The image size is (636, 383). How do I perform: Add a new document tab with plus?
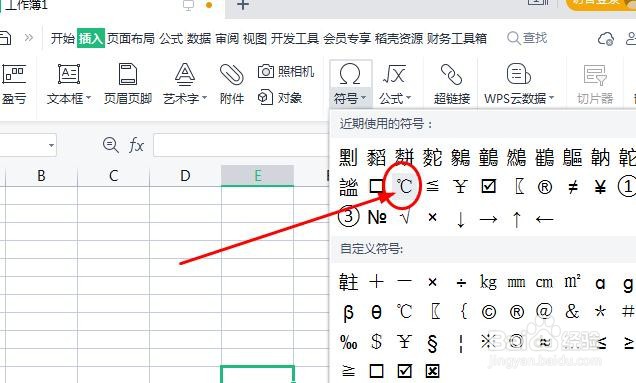(x=243, y=5)
